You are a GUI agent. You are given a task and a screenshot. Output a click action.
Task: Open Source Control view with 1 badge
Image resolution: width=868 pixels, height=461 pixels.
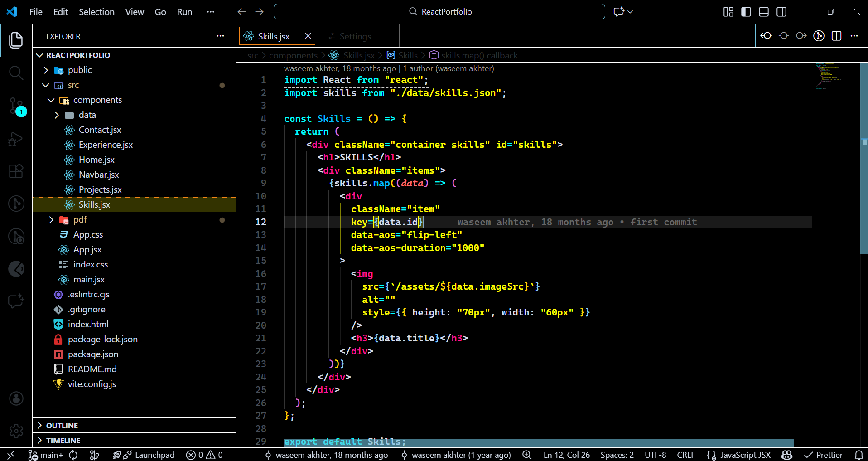(x=16, y=106)
